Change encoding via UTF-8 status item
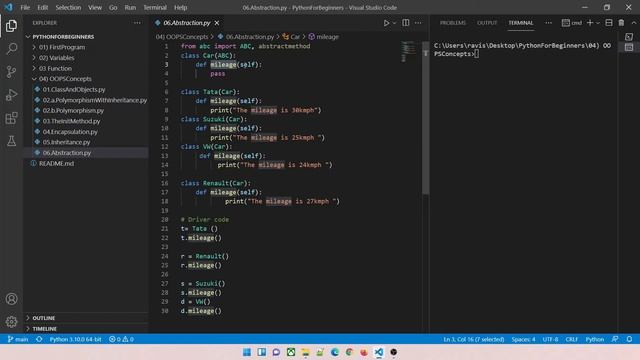Screen dimensions: 640x360 point(550,339)
